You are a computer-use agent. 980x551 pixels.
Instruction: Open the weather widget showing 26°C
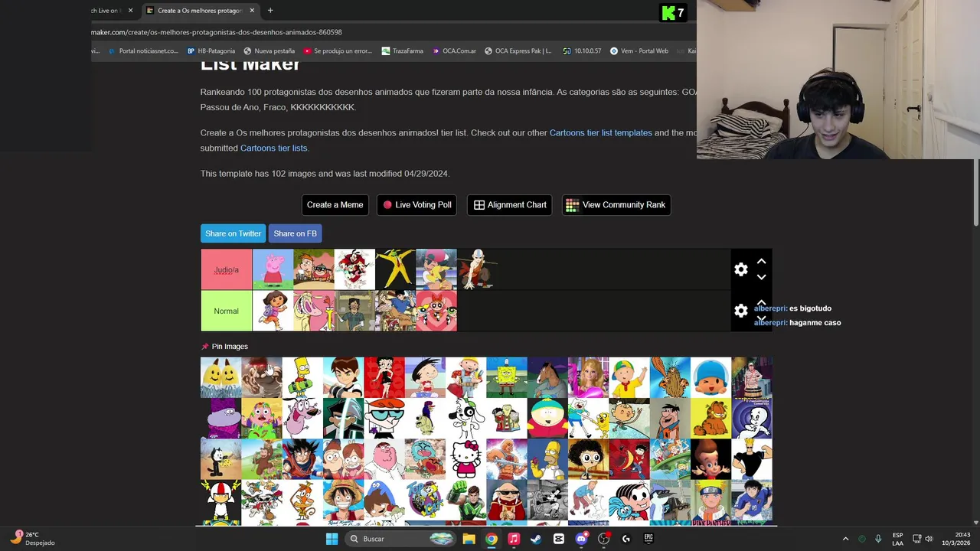(32, 539)
